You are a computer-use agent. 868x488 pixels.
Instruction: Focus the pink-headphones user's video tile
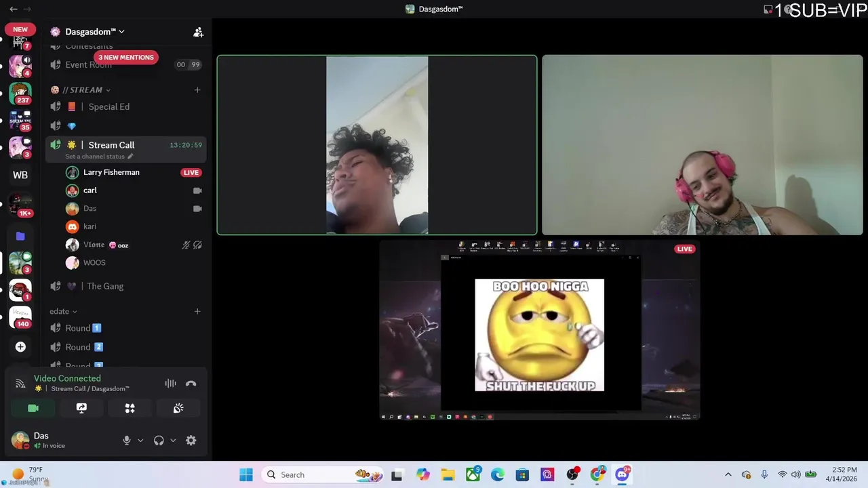tap(703, 145)
